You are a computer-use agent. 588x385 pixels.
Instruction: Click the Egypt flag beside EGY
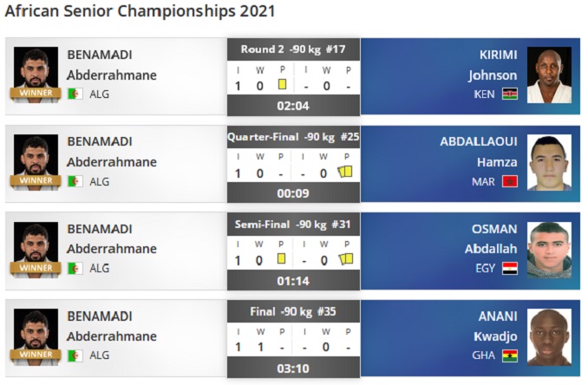pyautogui.click(x=510, y=269)
